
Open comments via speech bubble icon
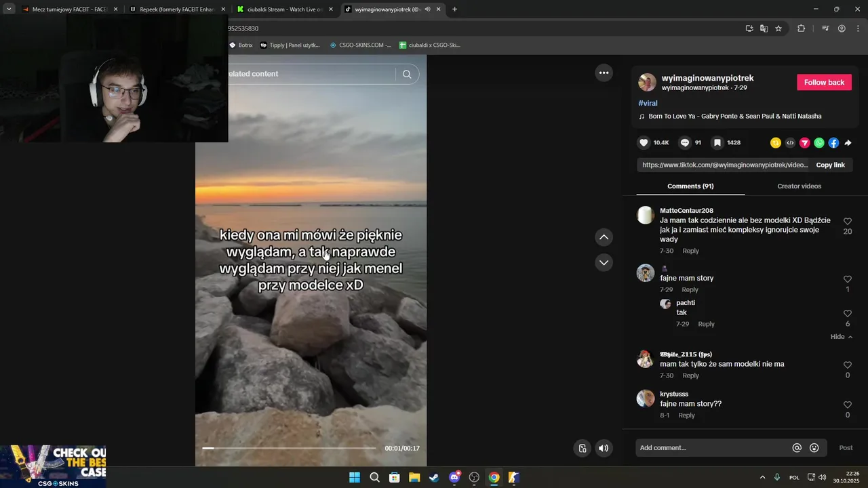685,143
